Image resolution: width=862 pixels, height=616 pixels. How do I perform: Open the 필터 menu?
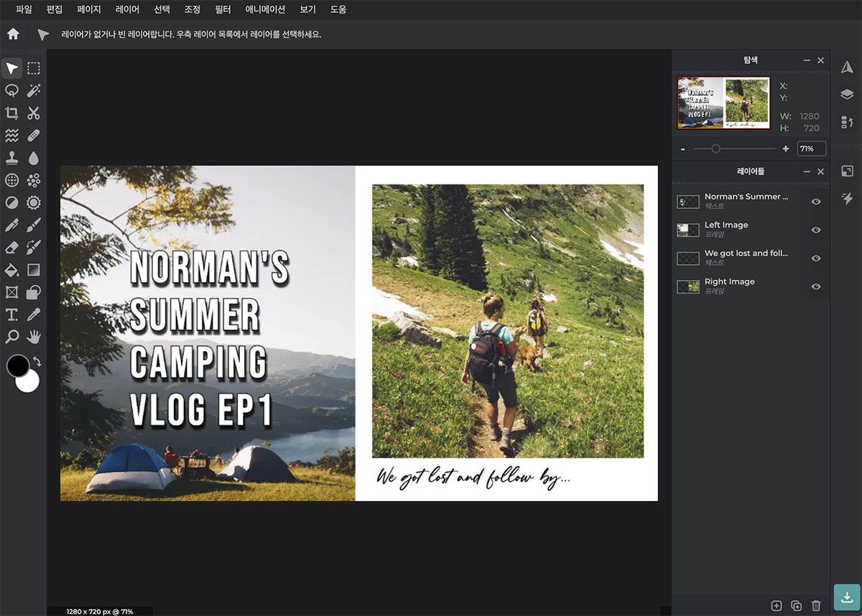(x=223, y=9)
